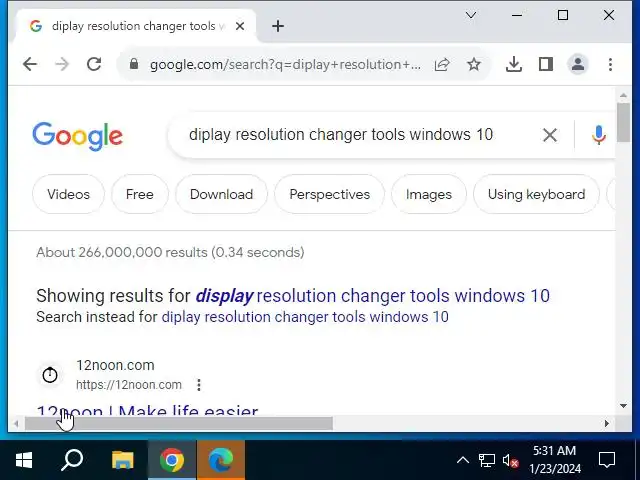The height and width of the screenshot is (480, 640).
Task: Reload the current page
Action: point(94,64)
